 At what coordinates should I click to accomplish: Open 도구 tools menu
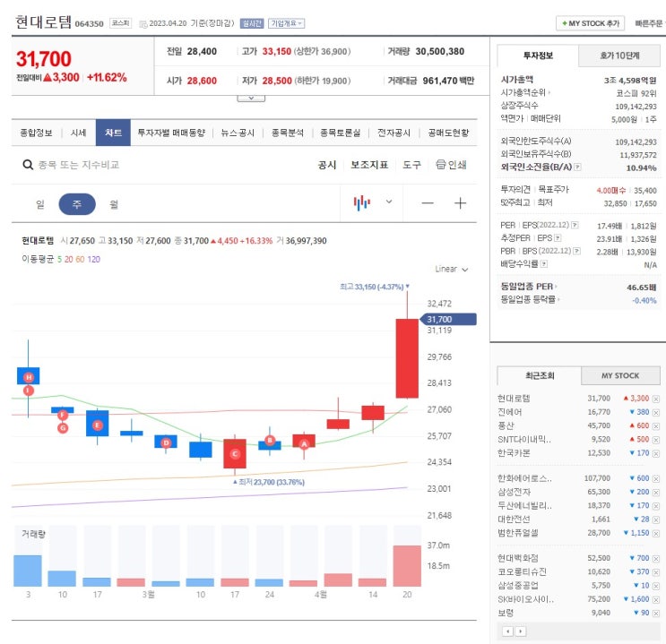[412, 165]
